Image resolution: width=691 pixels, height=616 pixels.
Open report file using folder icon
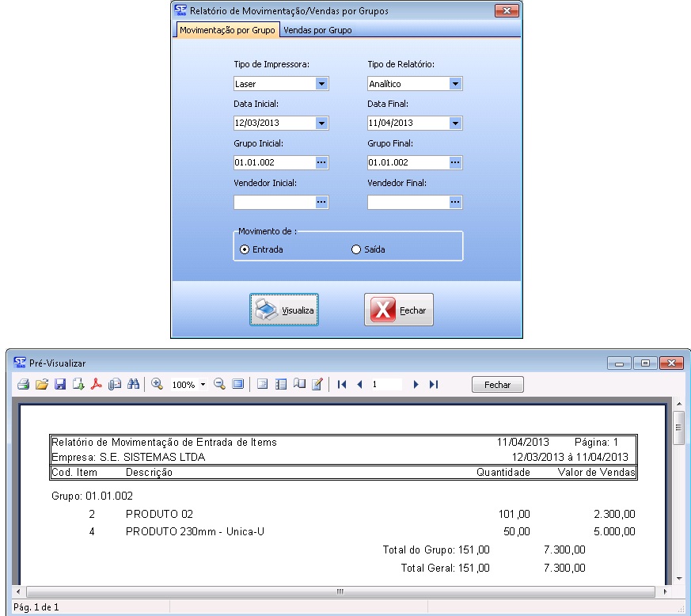pyautogui.click(x=42, y=385)
